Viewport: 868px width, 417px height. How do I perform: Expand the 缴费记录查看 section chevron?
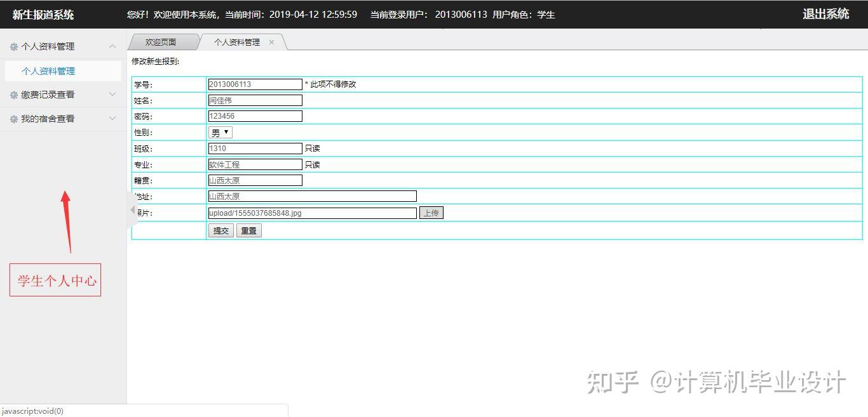pyautogui.click(x=112, y=95)
